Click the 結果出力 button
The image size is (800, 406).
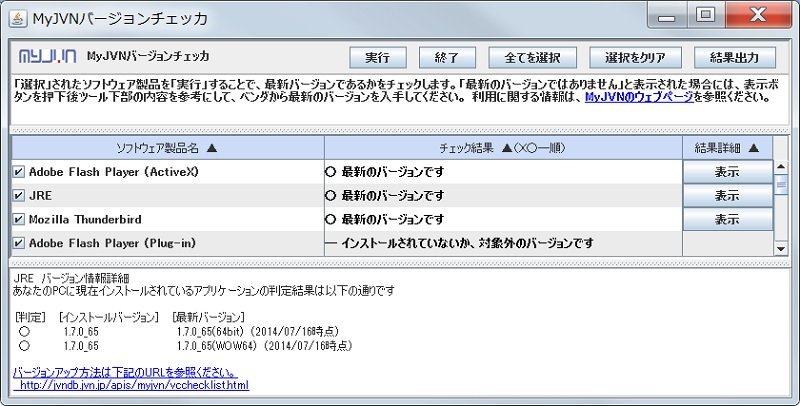point(735,58)
